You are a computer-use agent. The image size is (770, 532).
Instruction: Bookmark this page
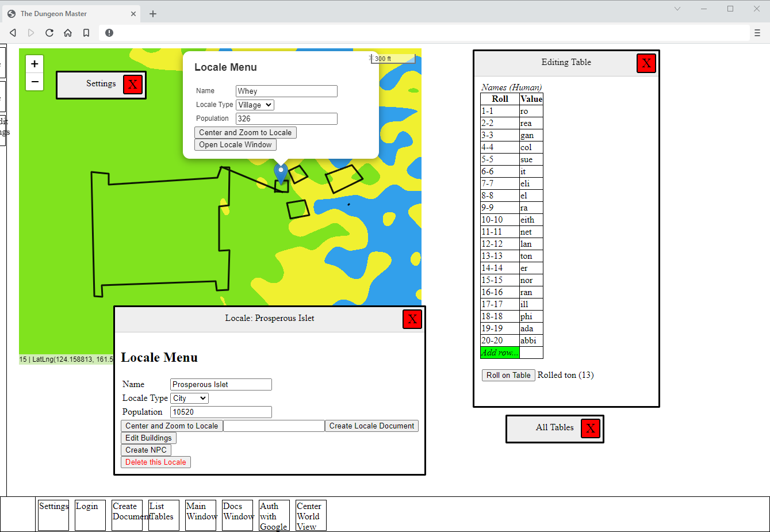click(x=86, y=33)
